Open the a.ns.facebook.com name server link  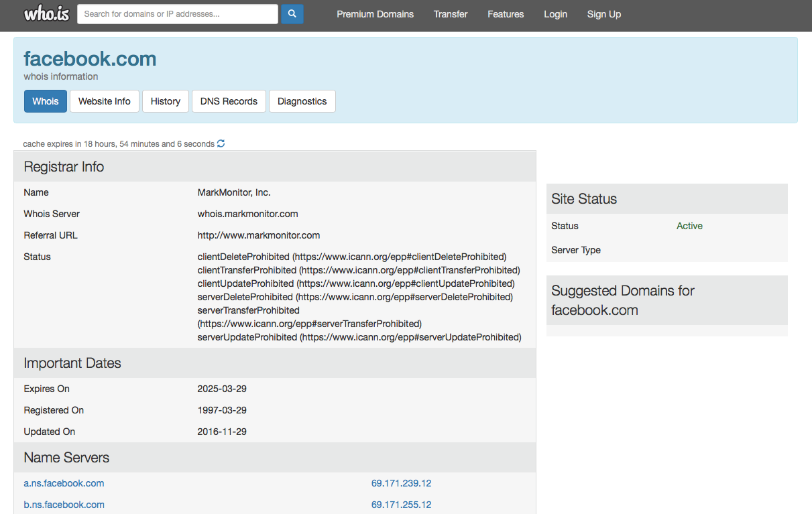click(x=64, y=483)
